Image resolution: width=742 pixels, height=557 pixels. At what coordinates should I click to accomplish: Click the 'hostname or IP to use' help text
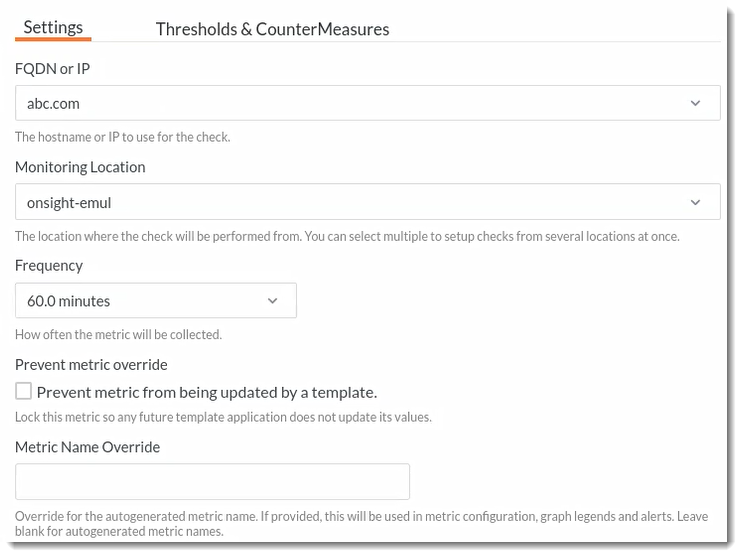122,137
